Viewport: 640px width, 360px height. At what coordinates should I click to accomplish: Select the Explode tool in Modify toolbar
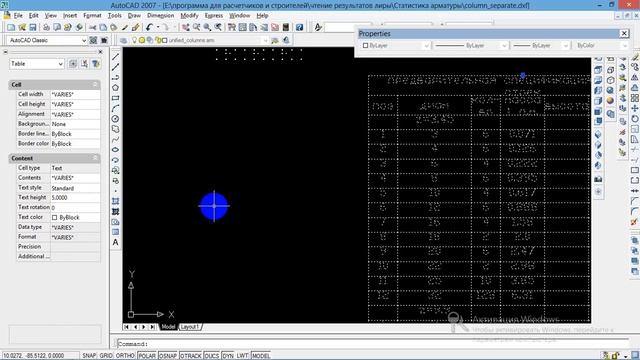point(634,222)
